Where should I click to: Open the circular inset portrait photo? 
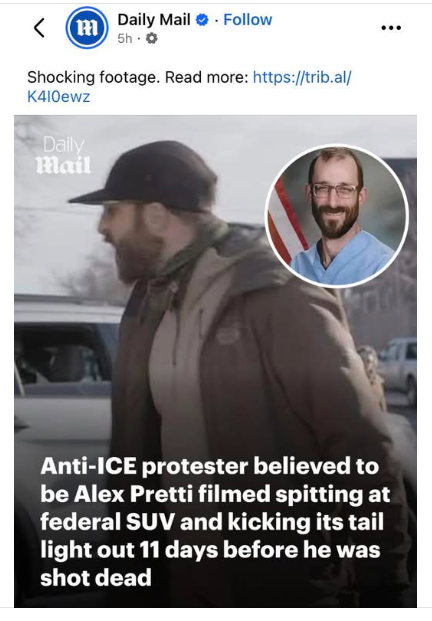coord(336,216)
